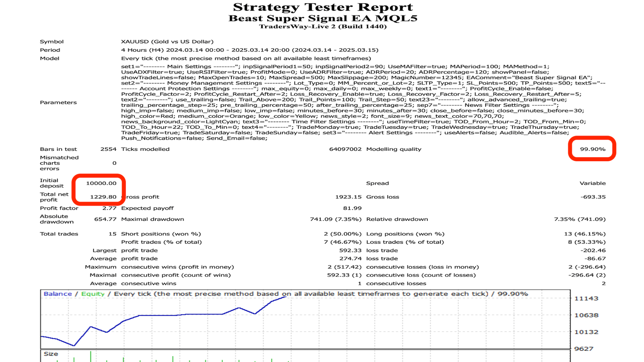The image size is (644, 362).
Task: Select the Symbol row label
Action: pyautogui.click(x=52, y=41)
